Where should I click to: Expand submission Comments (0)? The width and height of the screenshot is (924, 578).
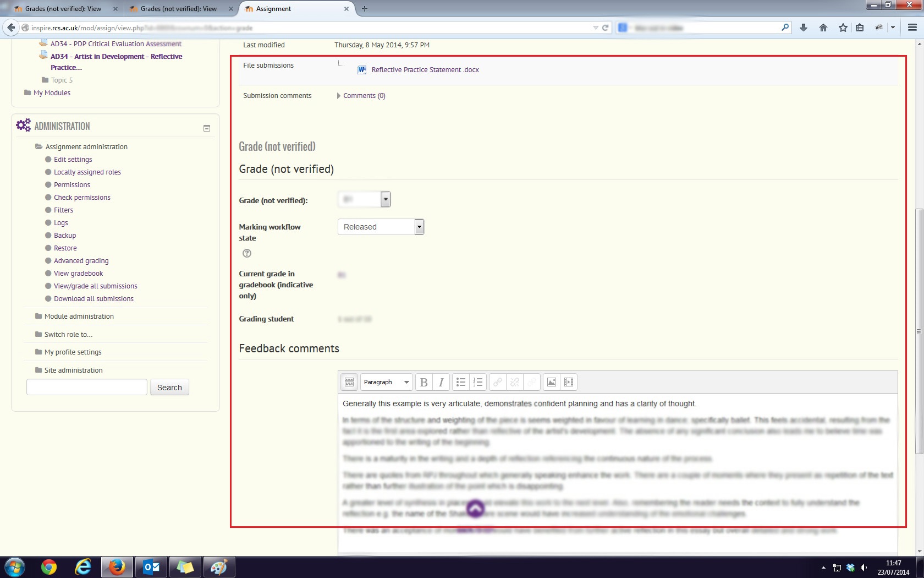point(364,96)
